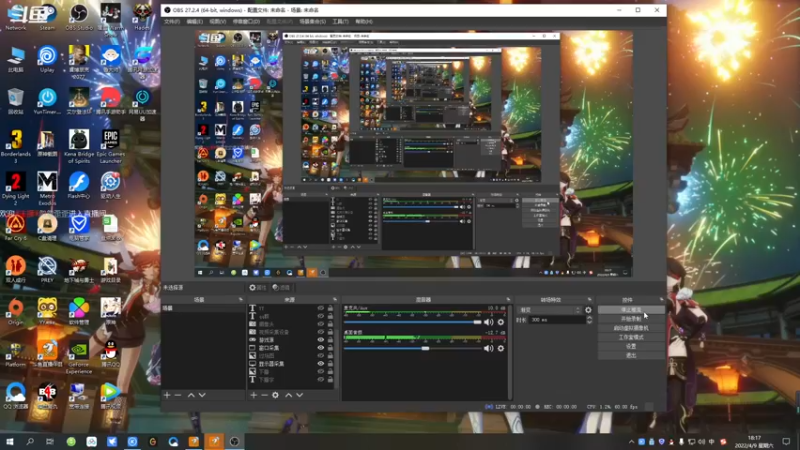Select the 显示器采集 source item
This screenshot has height=450, width=800.
(x=272, y=364)
